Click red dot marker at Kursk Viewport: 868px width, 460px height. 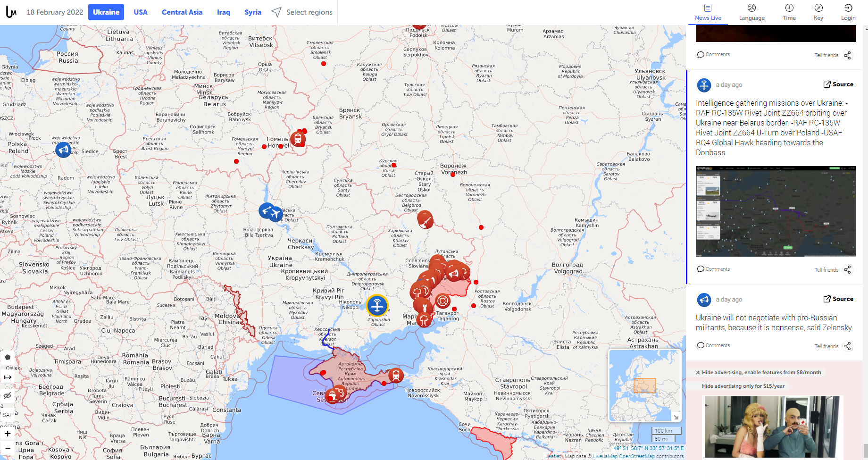point(394,165)
